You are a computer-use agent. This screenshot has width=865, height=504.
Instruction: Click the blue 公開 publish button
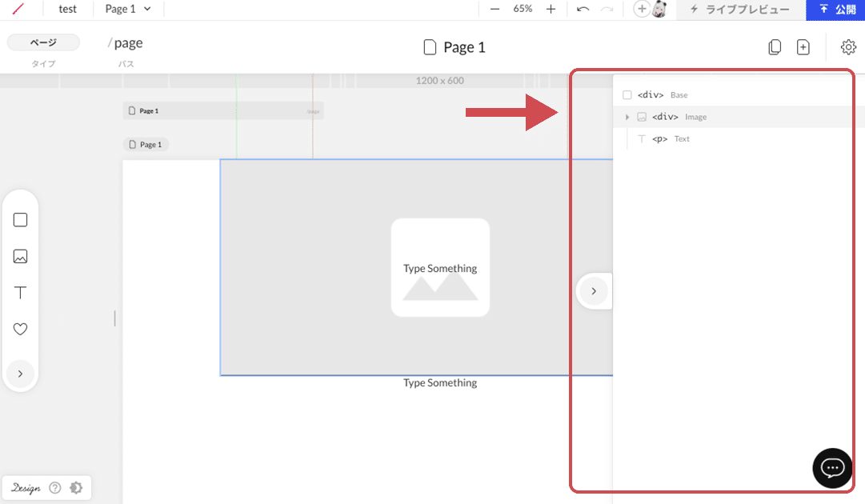(835, 10)
